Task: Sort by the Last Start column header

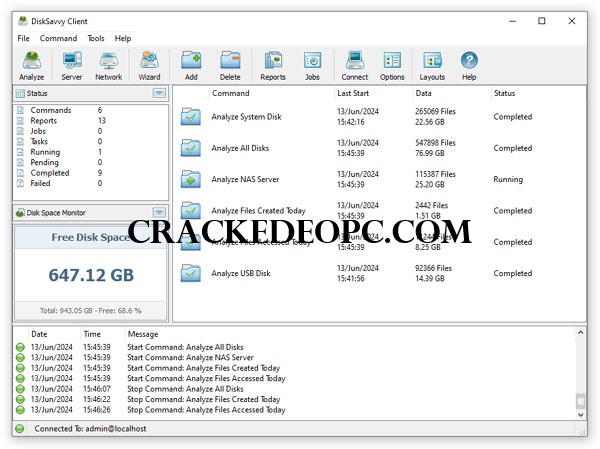Action: 353,93
